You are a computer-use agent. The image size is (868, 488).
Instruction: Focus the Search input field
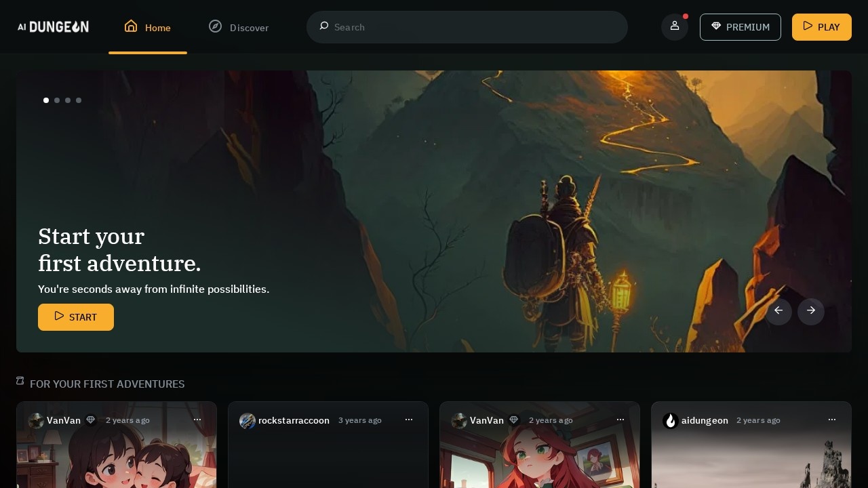pyautogui.click(x=475, y=27)
